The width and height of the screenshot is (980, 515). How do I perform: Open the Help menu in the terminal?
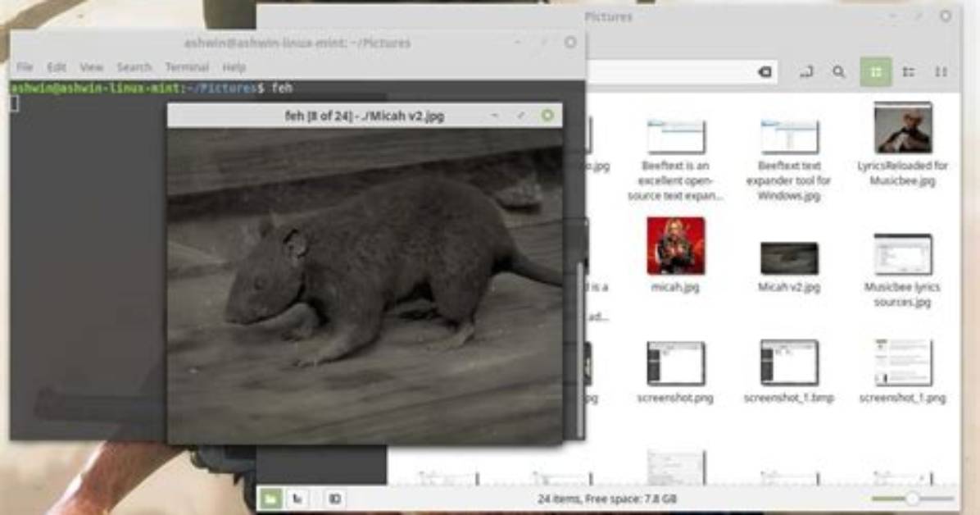tap(234, 67)
